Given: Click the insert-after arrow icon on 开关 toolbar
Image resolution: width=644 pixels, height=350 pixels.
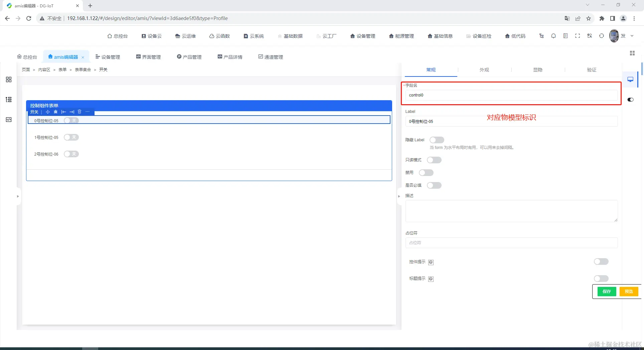Looking at the screenshot, I should [72, 112].
